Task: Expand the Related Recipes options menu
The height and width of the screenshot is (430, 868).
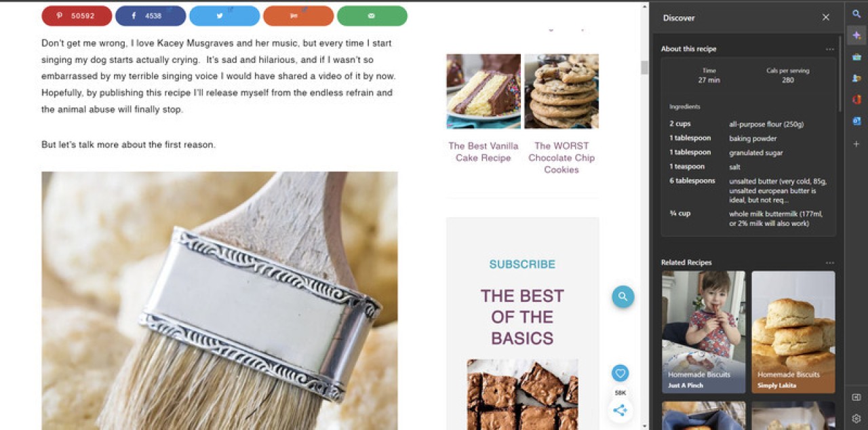Action: click(830, 262)
